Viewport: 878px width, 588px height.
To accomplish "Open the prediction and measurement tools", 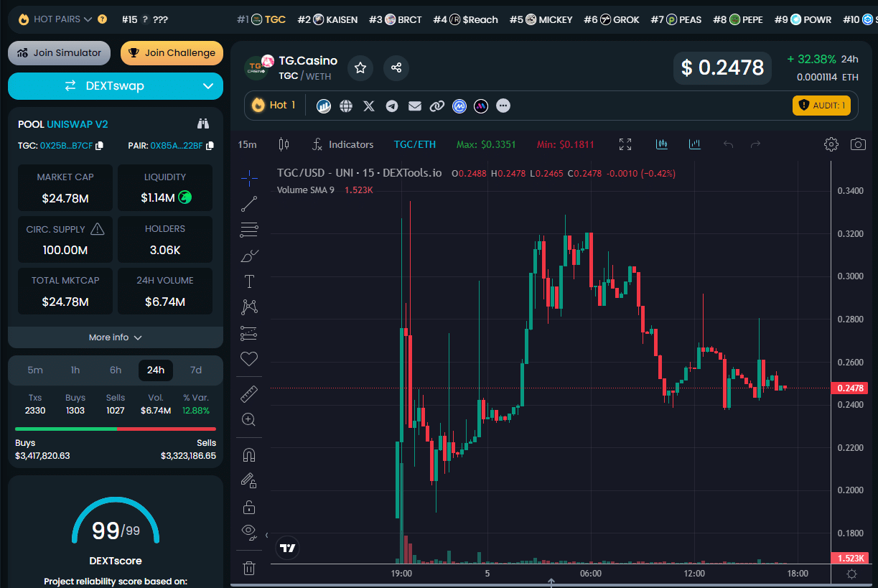I will click(249, 333).
